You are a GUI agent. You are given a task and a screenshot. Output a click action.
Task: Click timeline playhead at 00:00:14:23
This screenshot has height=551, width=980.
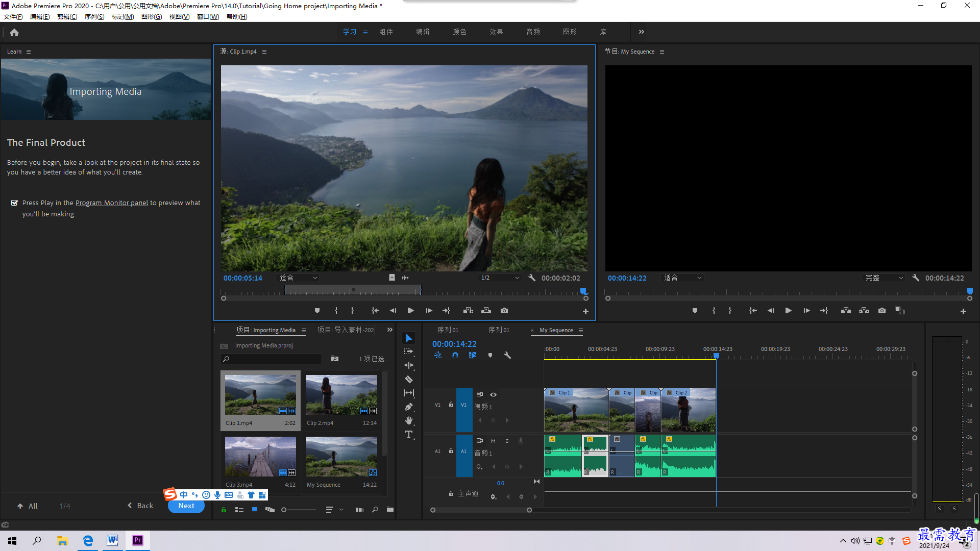click(716, 356)
